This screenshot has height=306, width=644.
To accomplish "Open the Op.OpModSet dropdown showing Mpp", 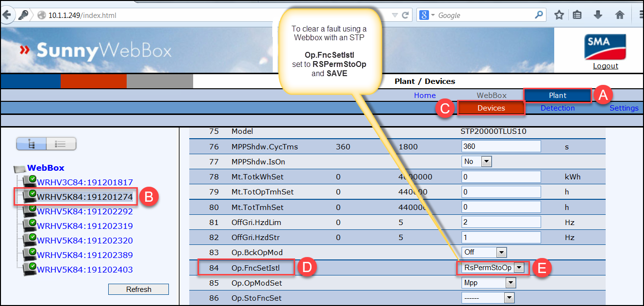I will pos(511,282).
